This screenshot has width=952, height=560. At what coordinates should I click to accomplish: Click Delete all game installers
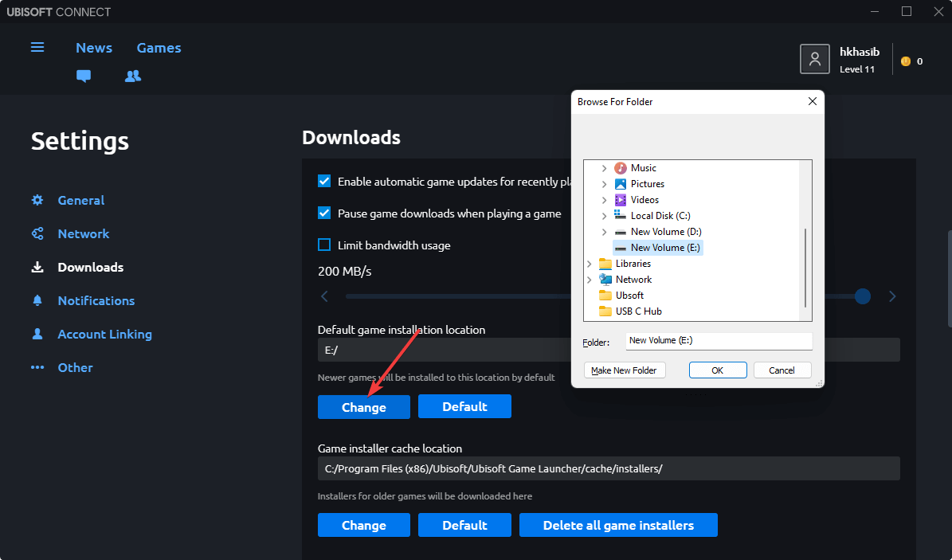point(618,525)
